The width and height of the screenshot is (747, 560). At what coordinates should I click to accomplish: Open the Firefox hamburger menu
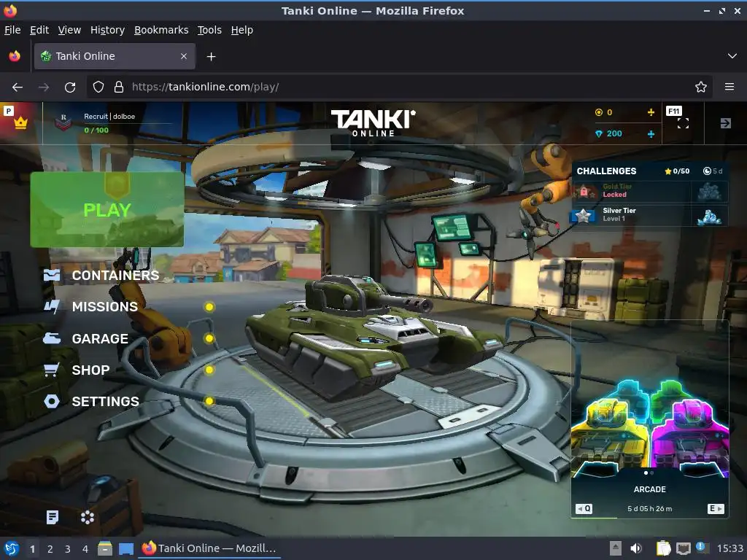click(729, 87)
